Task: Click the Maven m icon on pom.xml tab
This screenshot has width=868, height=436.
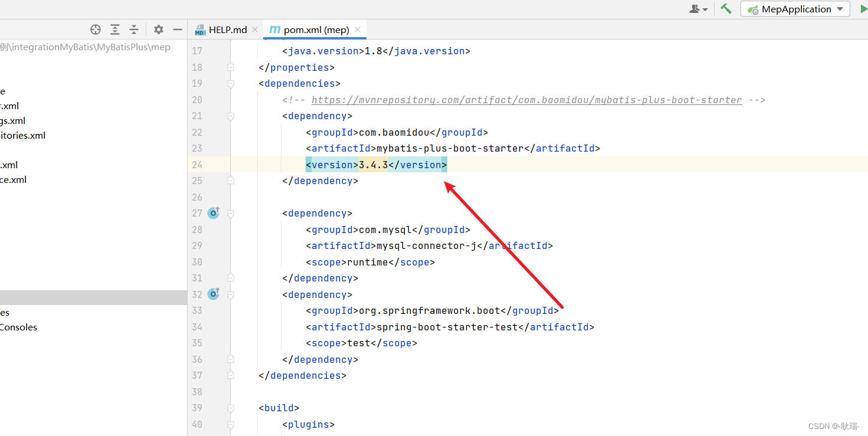Action: pyautogui.click(x=274, y=29)
